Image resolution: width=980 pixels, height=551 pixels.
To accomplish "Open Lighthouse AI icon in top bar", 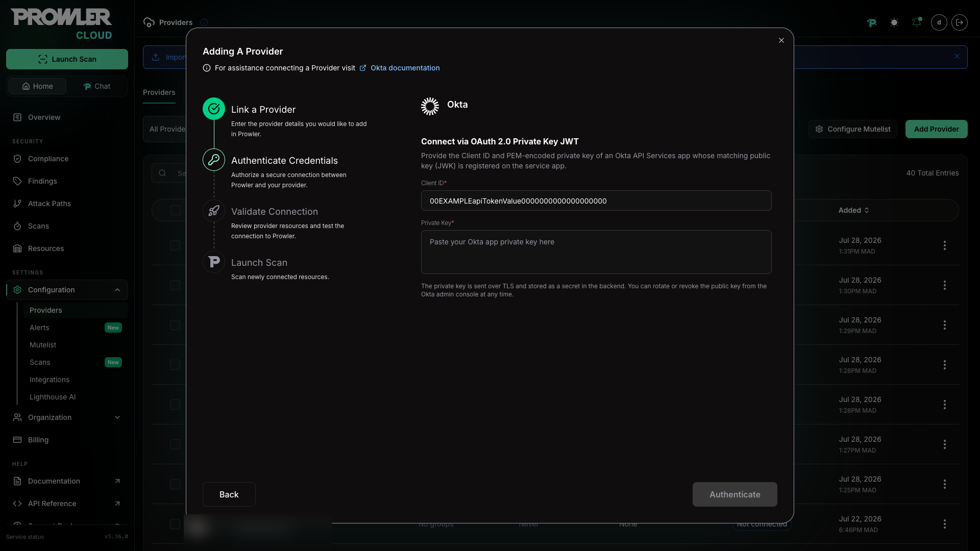I will [872, 22].
